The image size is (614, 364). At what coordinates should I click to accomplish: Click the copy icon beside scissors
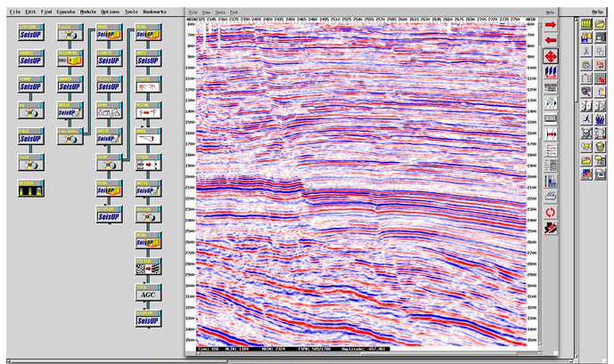[600, 52]
